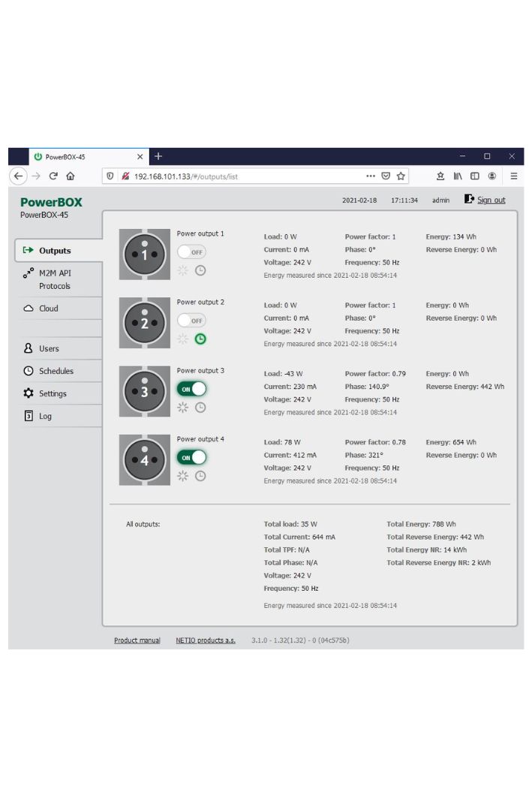Open the Firefox hamburger menu

click(514, 176)
